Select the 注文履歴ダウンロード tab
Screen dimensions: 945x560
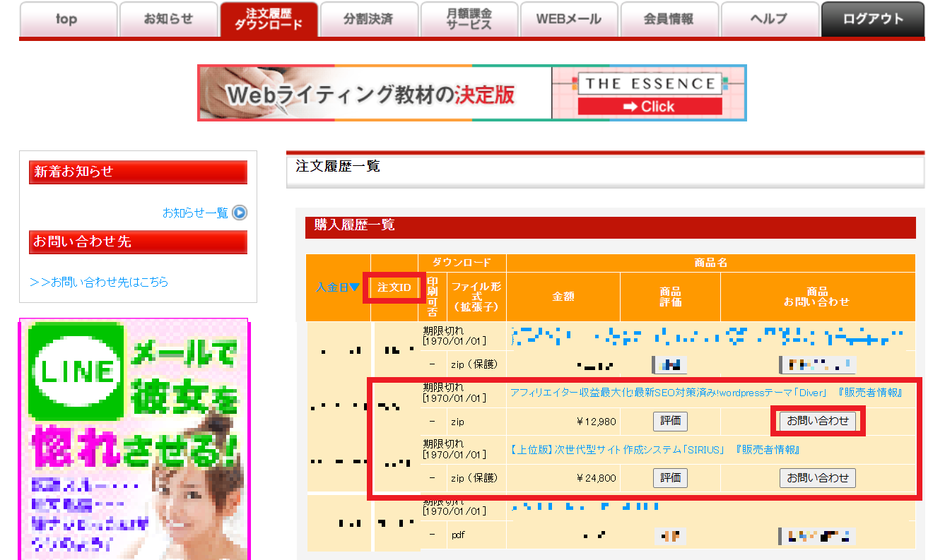pyautogui.click(x=269, y=19)
